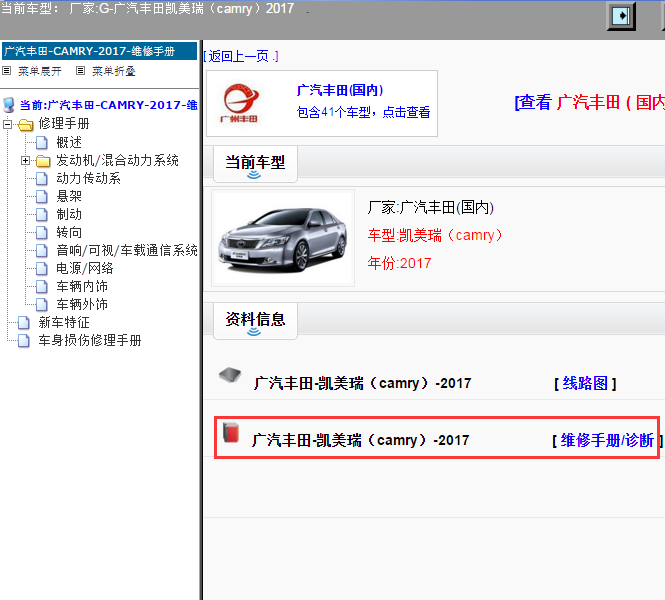Select the 广汽丰田-CAMRY-2017-维修手册 header
The width and height of the screenshot is (665, 600).
click(x=100, y=51)
